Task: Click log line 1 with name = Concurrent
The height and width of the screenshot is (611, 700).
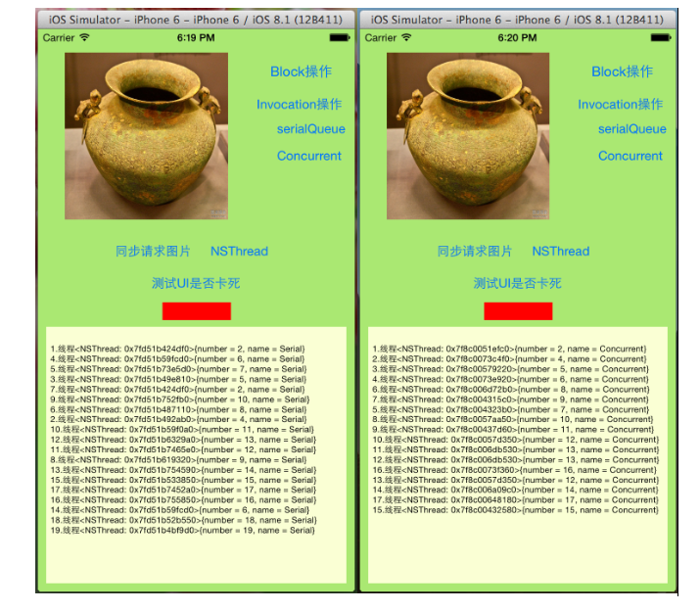Action: 509,349
